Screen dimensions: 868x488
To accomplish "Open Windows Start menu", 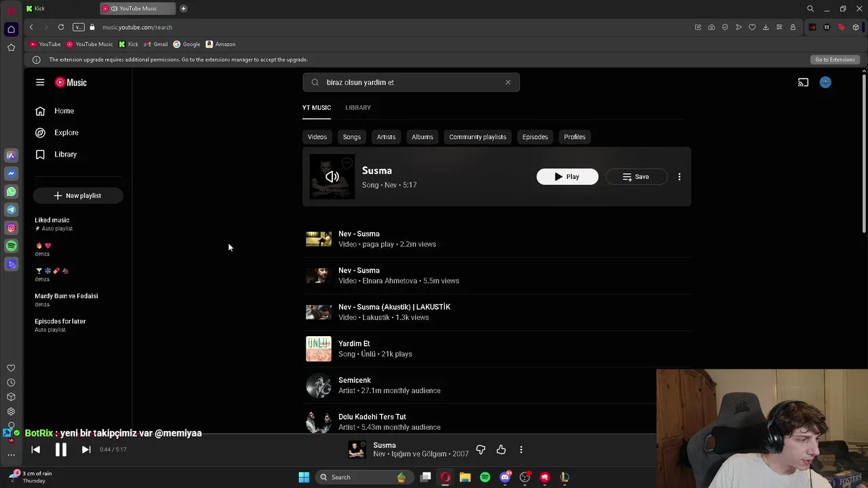I will pos(304,477).
